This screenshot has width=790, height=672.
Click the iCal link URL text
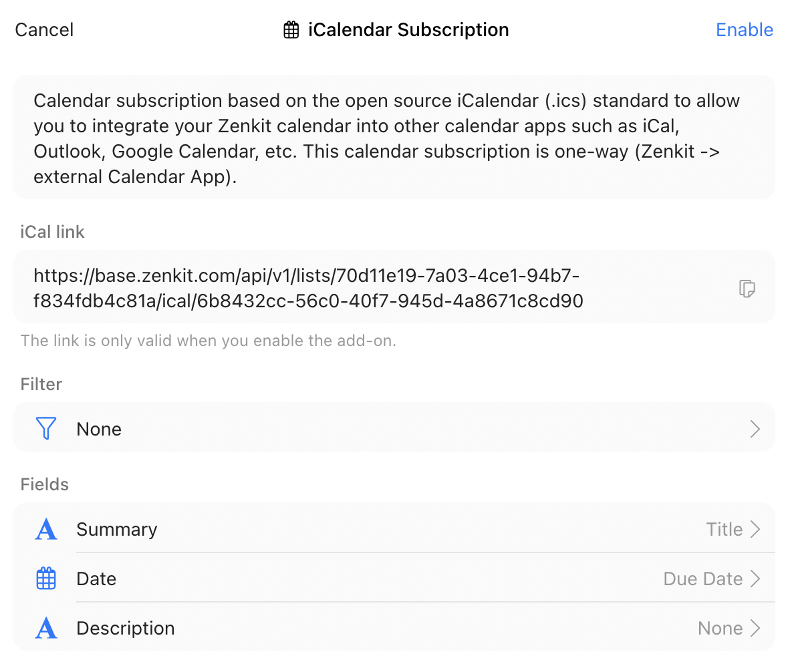[x=308, y=288]
